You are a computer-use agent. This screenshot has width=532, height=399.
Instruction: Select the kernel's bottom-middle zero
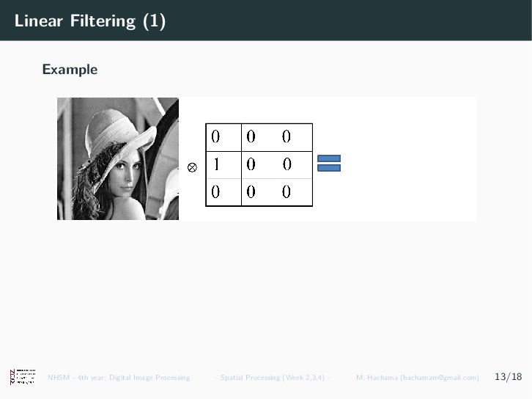tap(251, 192)
